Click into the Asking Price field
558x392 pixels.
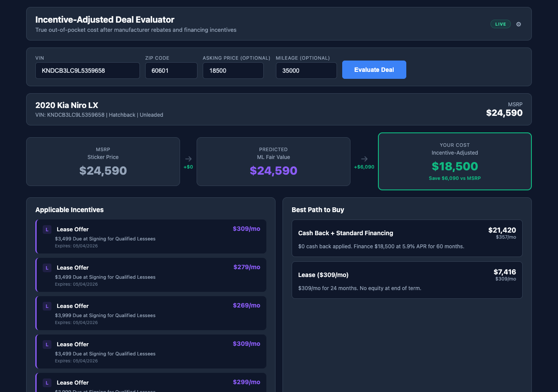(x=233, y=71)
